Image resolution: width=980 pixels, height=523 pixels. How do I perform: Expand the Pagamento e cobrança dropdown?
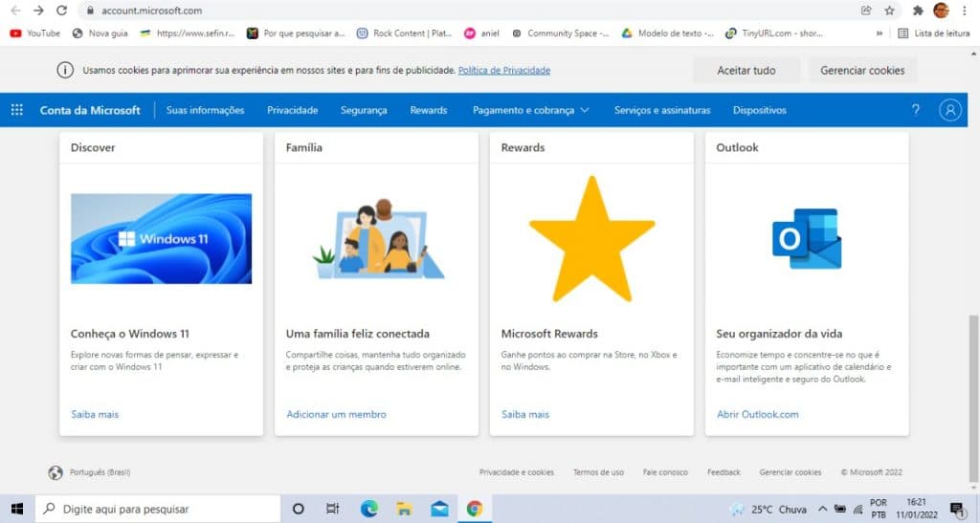pos(530,110)
